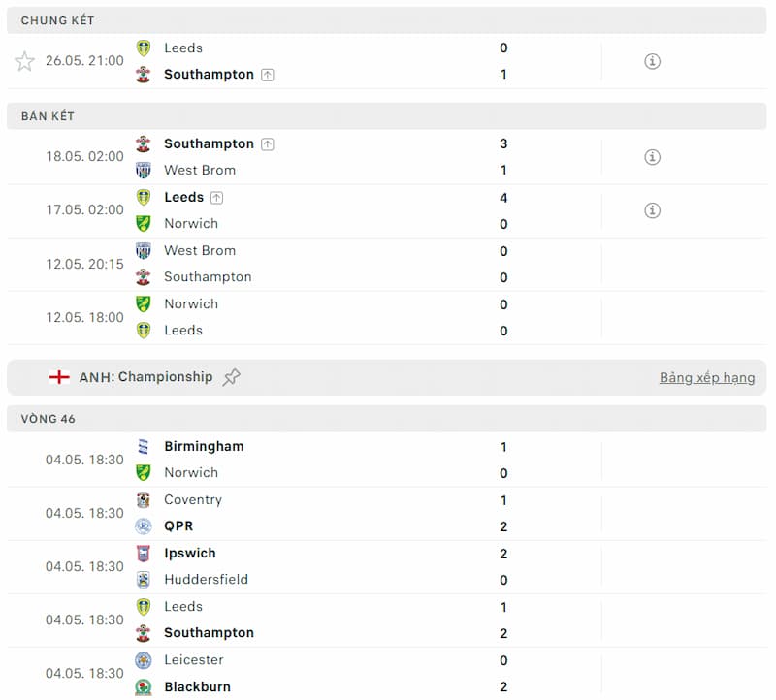Select the Bán kết round header
This screenshot has height=700, width=776.
(x=48, y=116)
